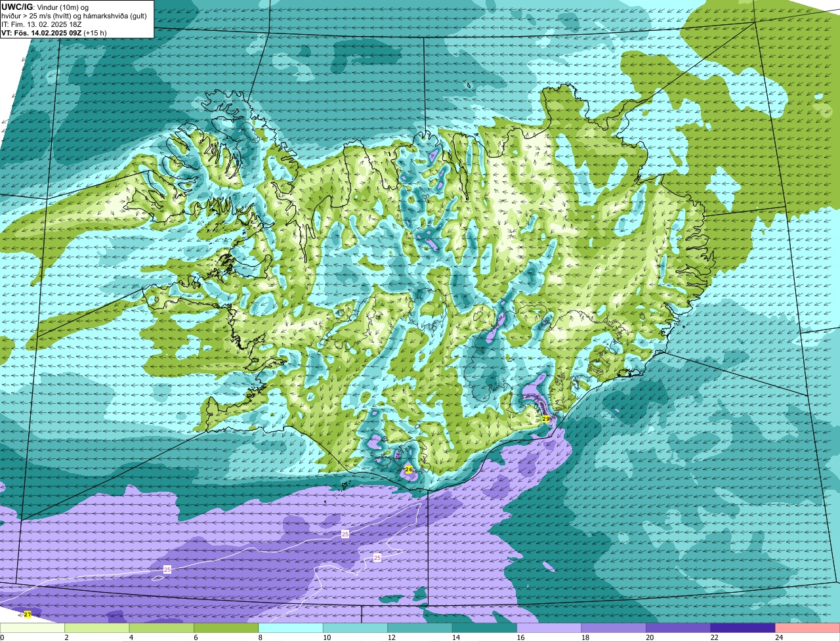Click the legend tick label "4"
This screenshot has width=840, height=642.
[131, 637]
